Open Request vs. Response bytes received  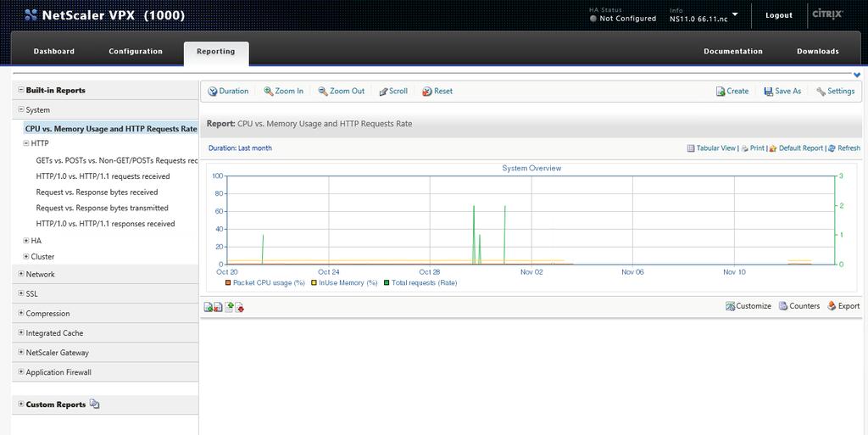coord(97,192)
